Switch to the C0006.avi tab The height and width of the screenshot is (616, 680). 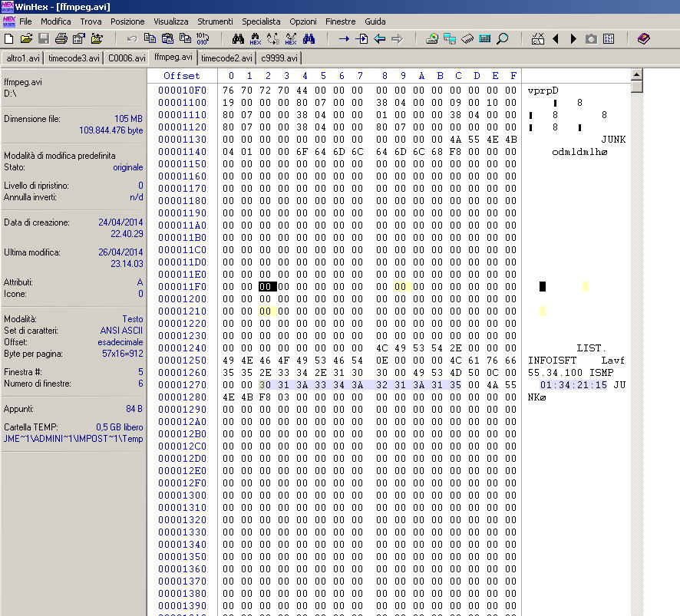[127, 58]
